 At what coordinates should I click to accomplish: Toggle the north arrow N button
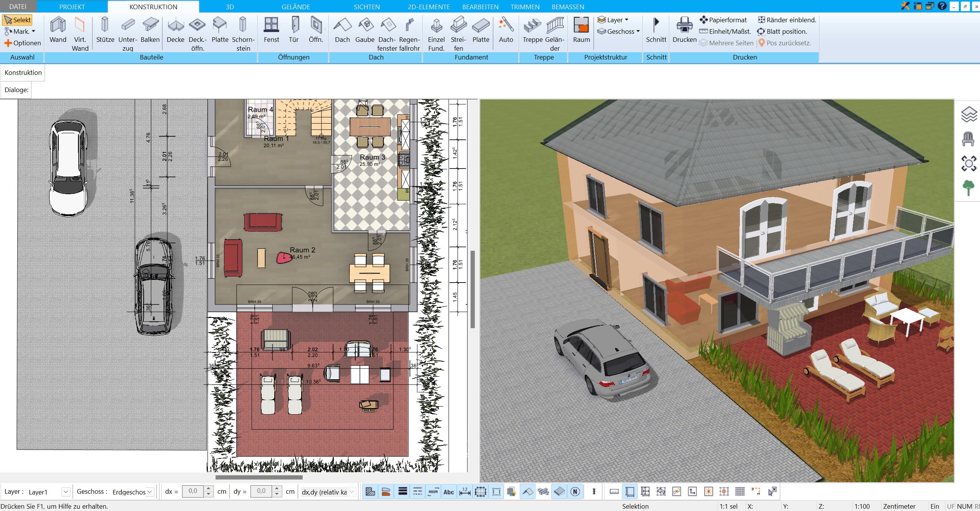coord(575,491)
